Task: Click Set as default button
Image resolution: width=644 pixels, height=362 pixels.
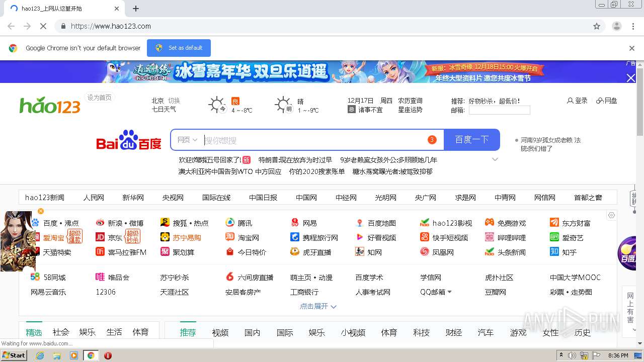Action: coord(179,48)
